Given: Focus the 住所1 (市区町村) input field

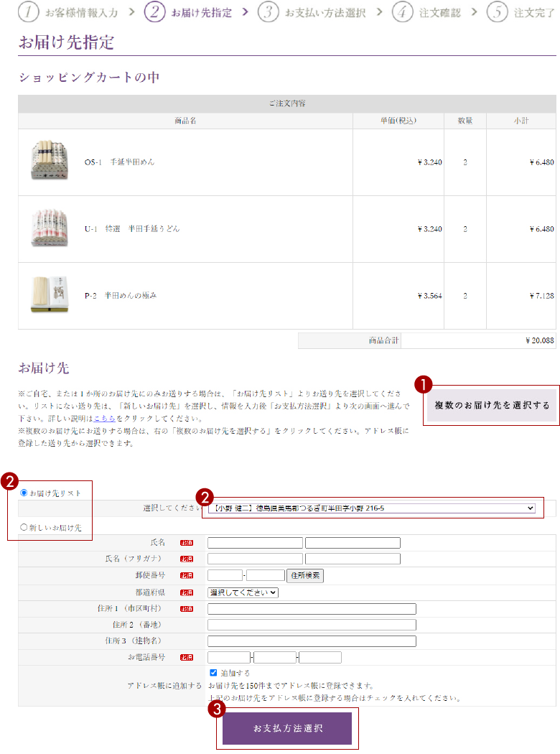Looking at the screenshot, I should 312,609.
